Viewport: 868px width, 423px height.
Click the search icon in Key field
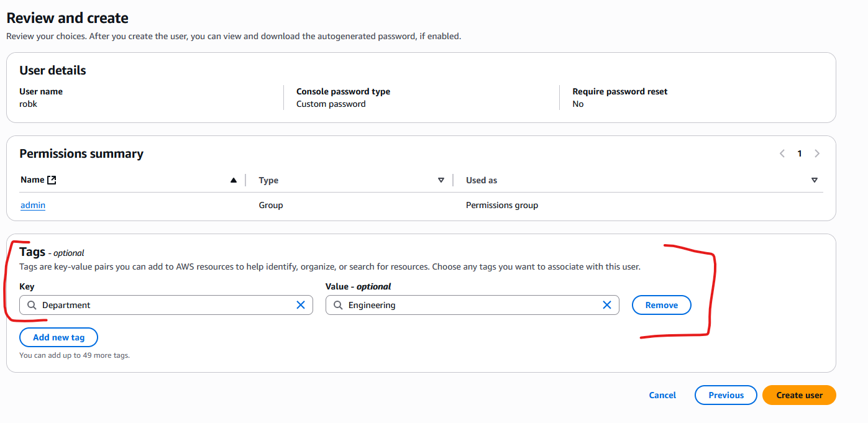tap(32, 305)
